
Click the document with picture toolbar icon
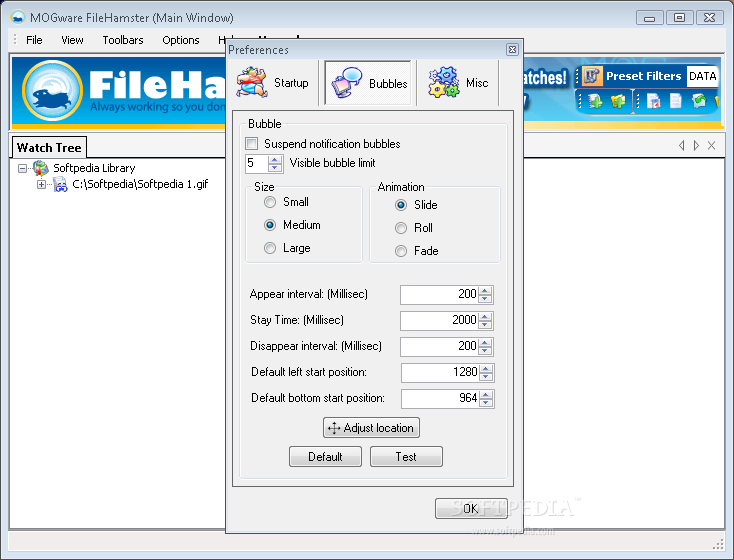click(653, 101)
